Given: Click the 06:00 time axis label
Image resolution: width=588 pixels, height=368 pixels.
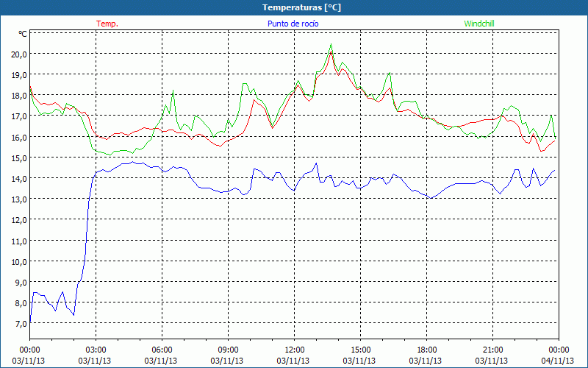Looking at the screenshot, I should (x=162, y=350).
